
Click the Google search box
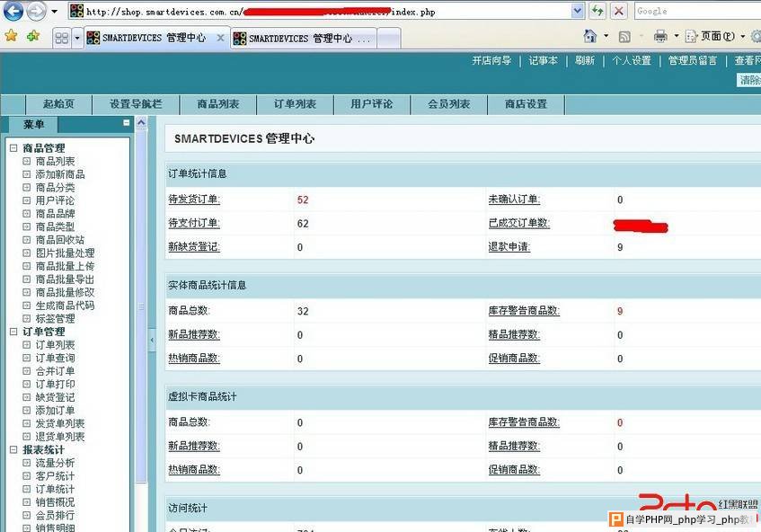click(x=697, y=11)
